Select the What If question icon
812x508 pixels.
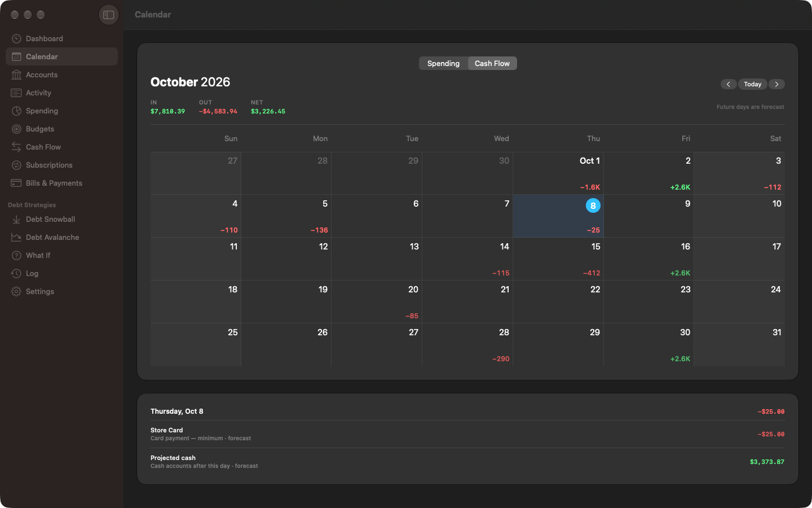point(16,255)
